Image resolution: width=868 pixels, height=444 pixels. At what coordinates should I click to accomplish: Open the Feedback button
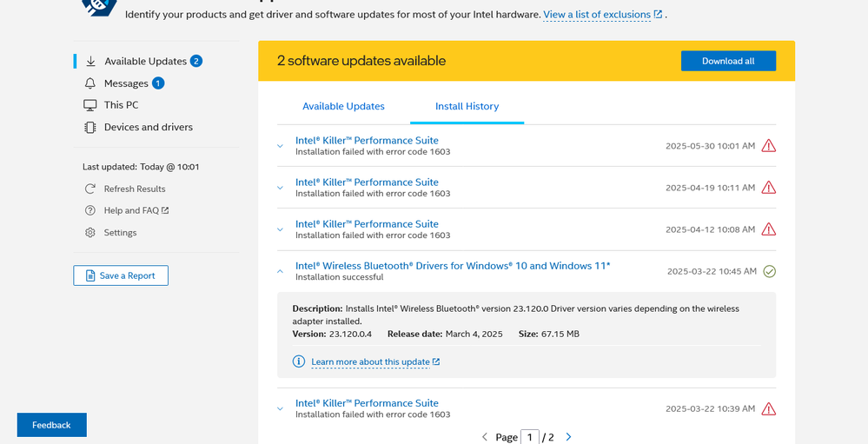tap(51, 425)
